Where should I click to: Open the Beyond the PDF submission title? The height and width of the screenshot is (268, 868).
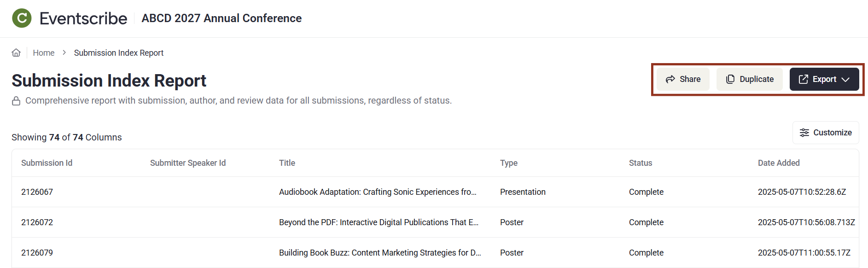tap(379, 222)
